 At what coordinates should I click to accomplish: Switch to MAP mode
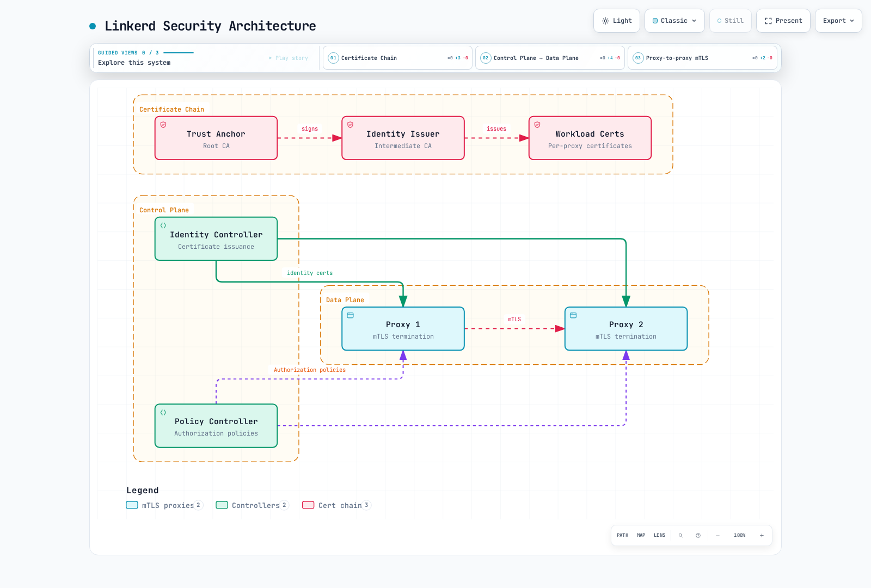[x=641, y=535]
